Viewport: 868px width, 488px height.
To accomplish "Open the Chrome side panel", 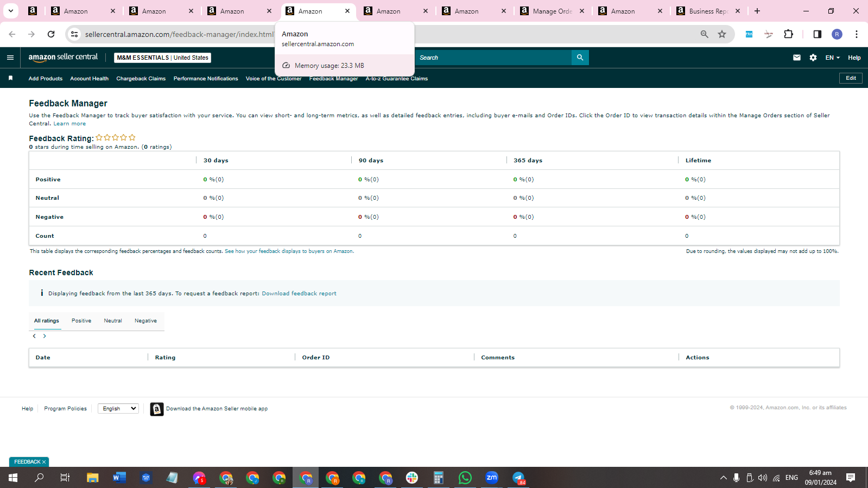I will [x=817, y=34].
